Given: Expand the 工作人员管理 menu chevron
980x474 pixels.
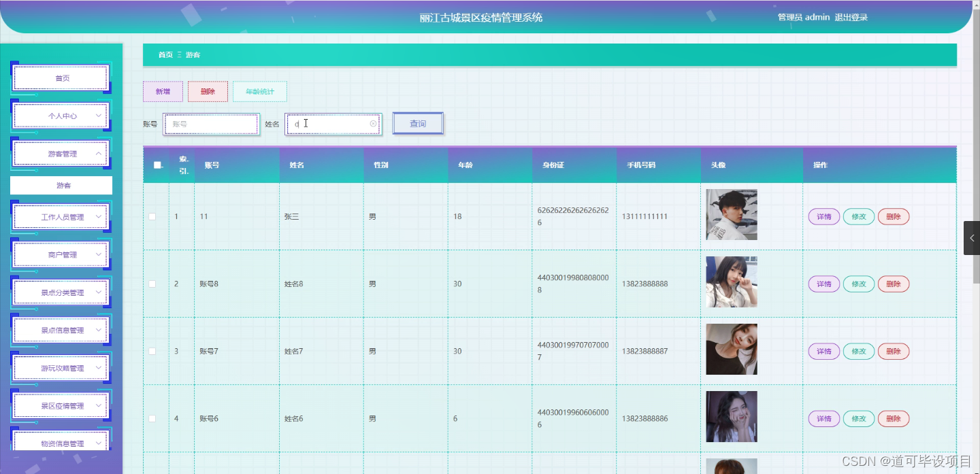Looking at the screenshot, I should pyautogui.click(x=99, y=217).
